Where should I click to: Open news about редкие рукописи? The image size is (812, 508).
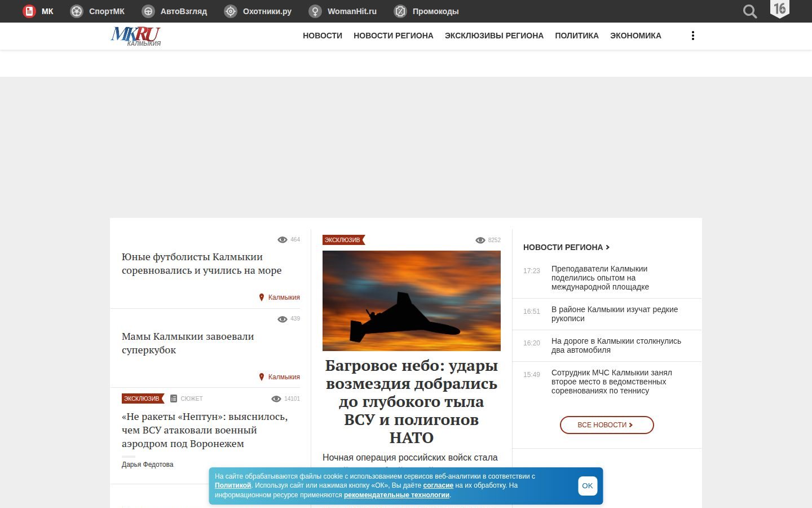(615, 314)
